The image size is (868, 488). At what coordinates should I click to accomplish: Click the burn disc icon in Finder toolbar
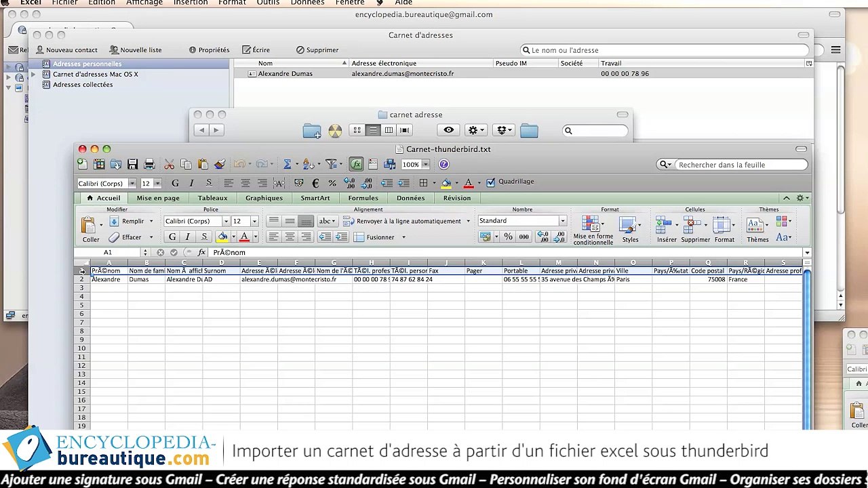335,131
